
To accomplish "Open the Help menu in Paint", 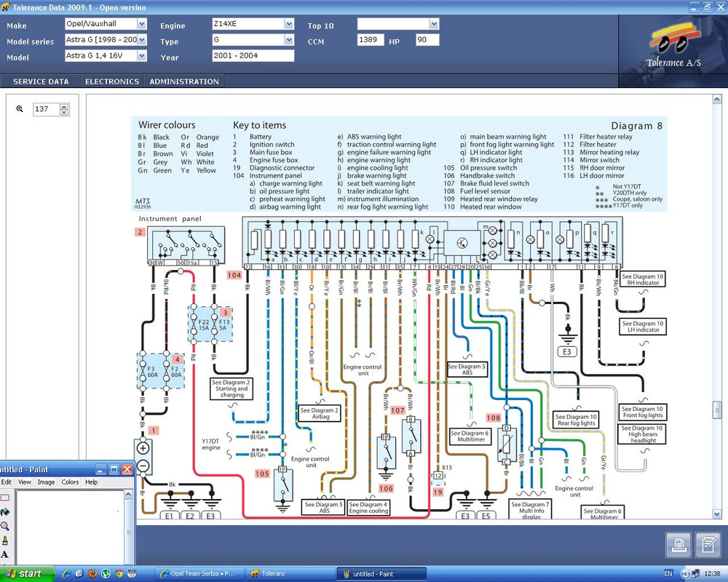I will 92,482.
